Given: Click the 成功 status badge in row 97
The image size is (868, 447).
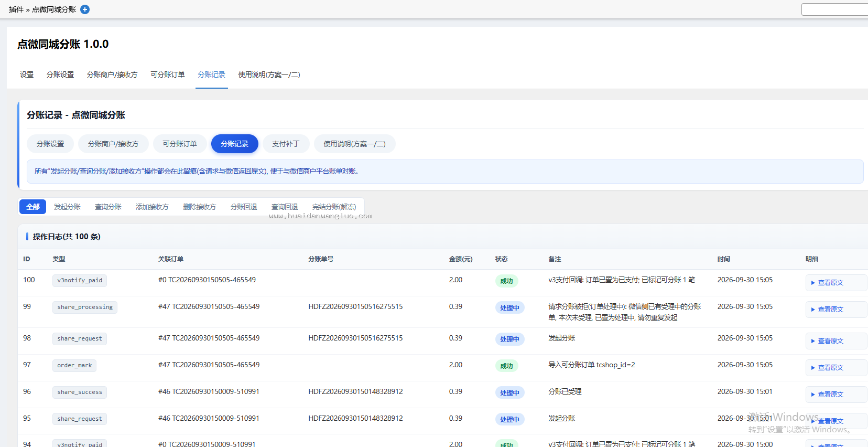Looking at the screenshot, I should coord(506,366).
